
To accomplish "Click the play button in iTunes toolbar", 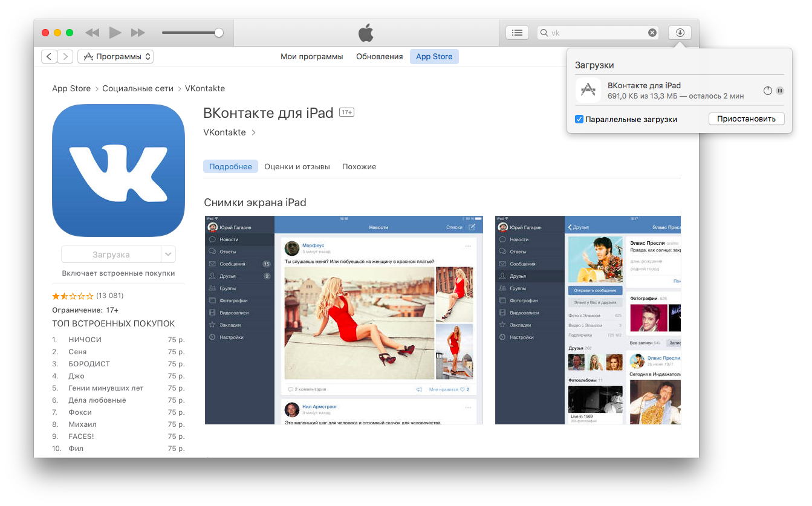I will point(115,33).
